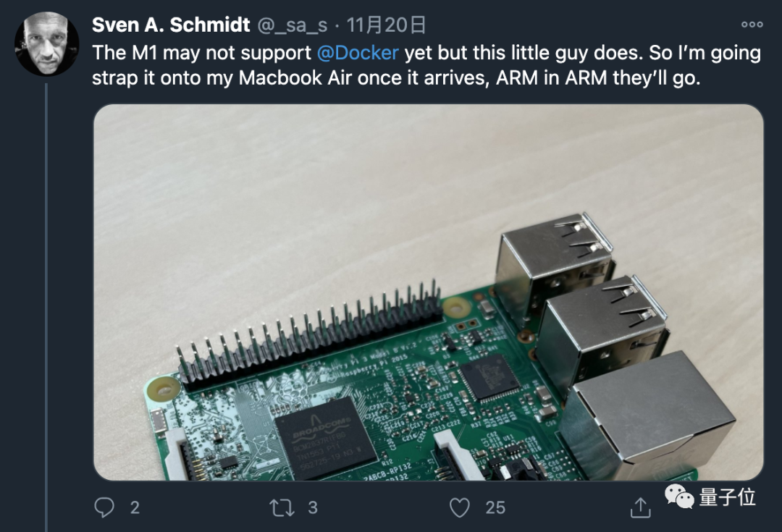The height and width of the screenshot is (532, 782).
Task: Like the tweet with the heart icon
Action: (460, 507)
